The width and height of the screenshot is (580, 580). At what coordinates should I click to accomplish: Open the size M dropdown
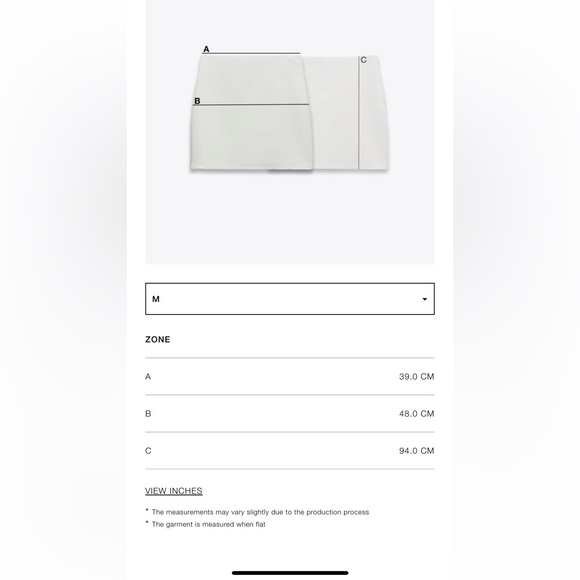(290, 299)
